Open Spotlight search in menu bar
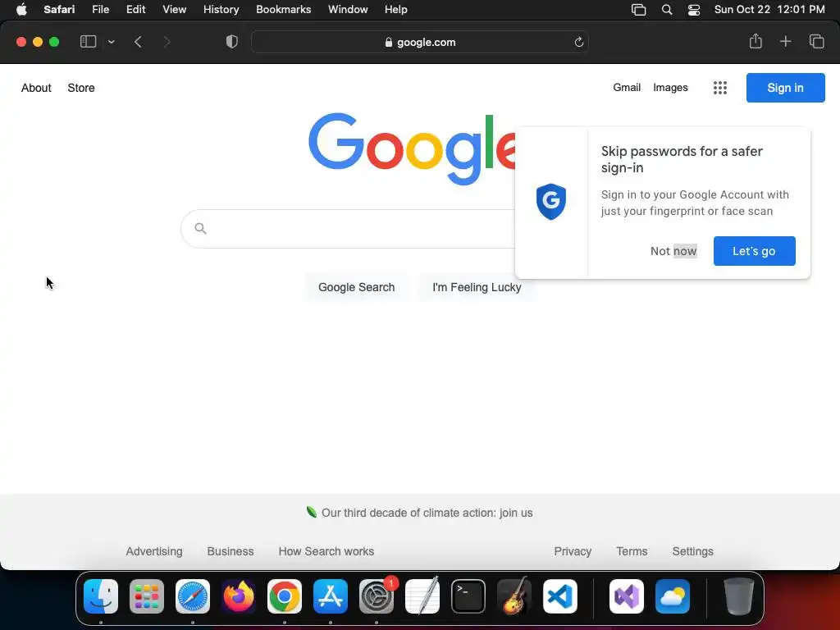This screenshot has width=840, height=630. 667,10
